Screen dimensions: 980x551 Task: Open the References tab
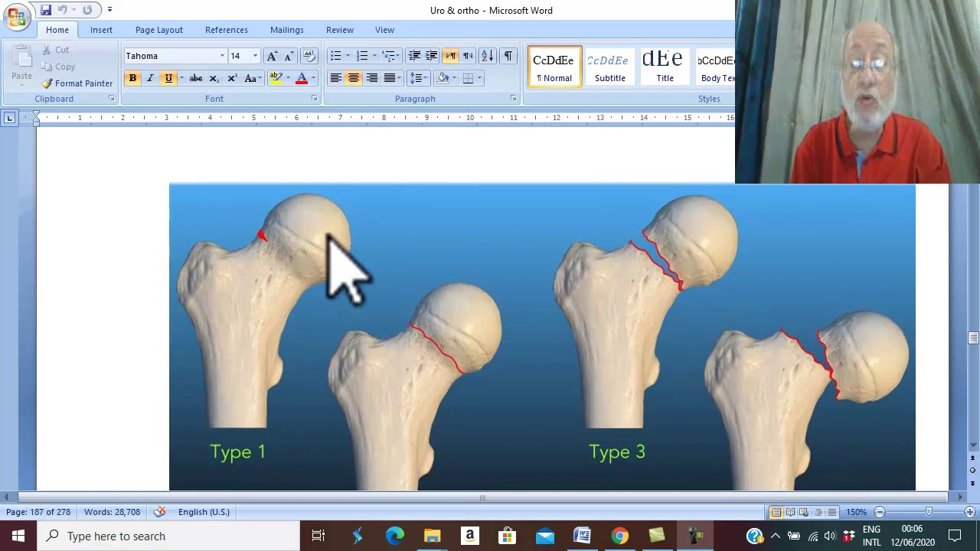(x=227, y=30)
